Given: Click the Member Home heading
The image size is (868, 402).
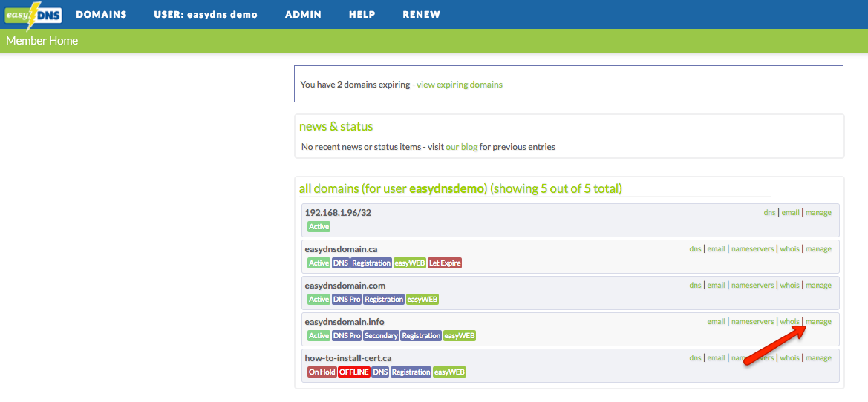Looking at the screenshot, I should (x=42, y=41).
